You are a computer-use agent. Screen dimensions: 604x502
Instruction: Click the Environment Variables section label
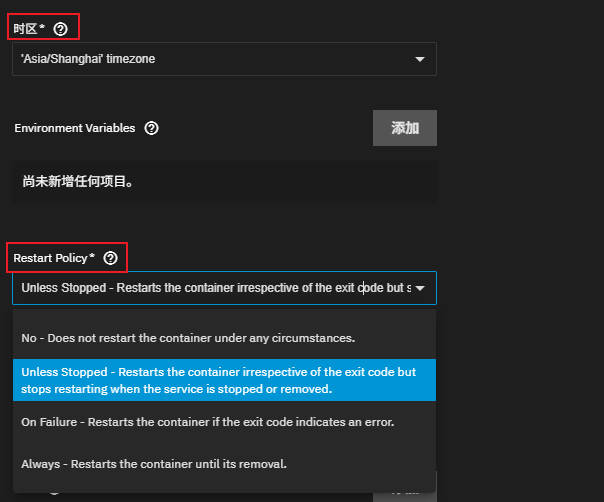click(74, 128)
